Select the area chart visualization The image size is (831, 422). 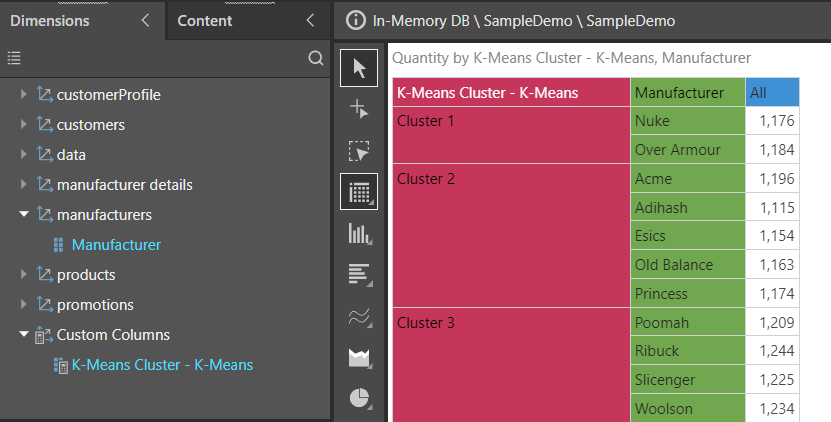[360, 358]
